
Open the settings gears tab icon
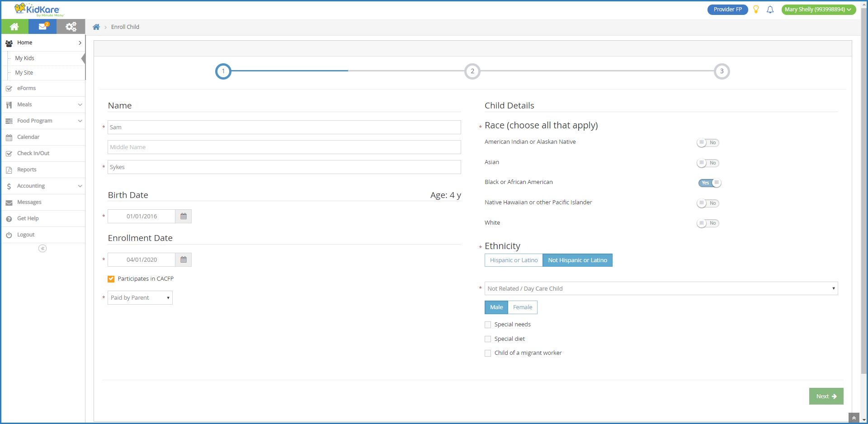pyautogui.click(x=71, y=27)
